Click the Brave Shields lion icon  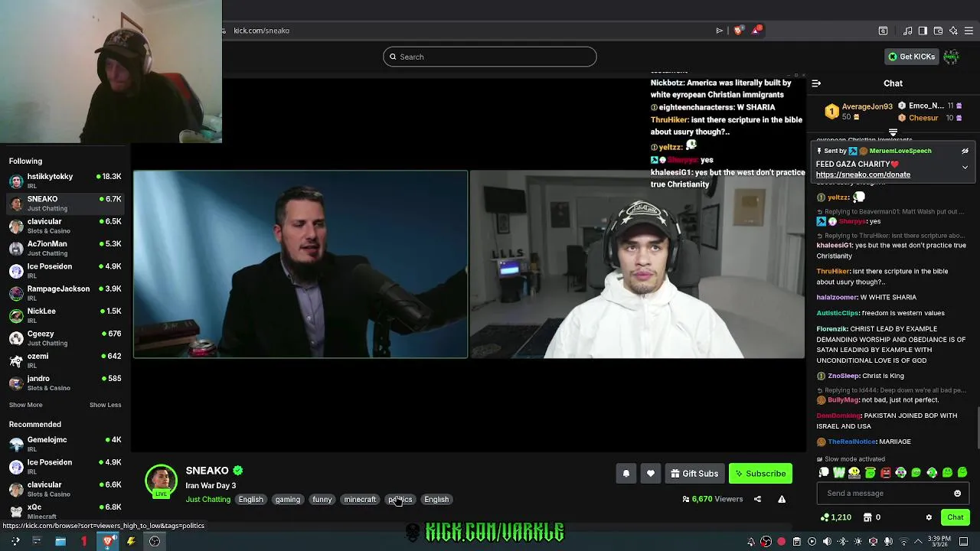[x=738, y=31]
